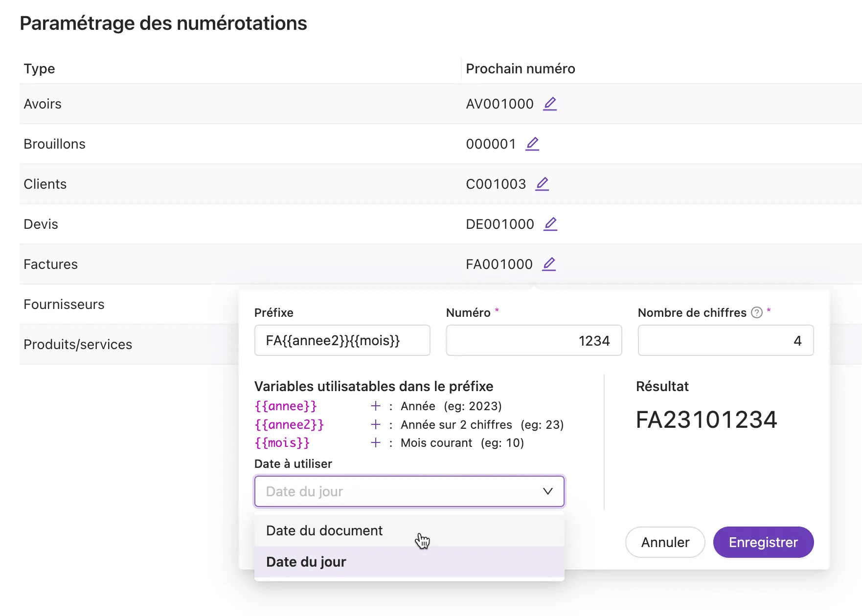The image size is (862, 616).
Task: Focus the Préfixe input field
Action: tap(342, 340)
